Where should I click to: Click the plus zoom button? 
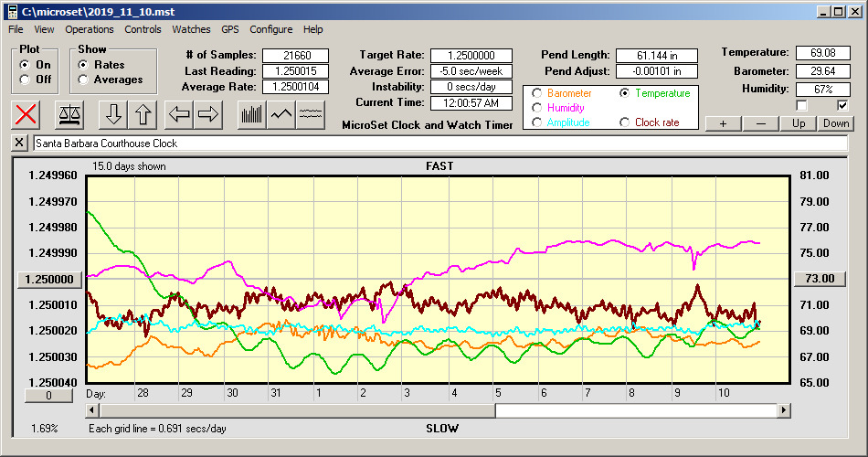(723, 123)
